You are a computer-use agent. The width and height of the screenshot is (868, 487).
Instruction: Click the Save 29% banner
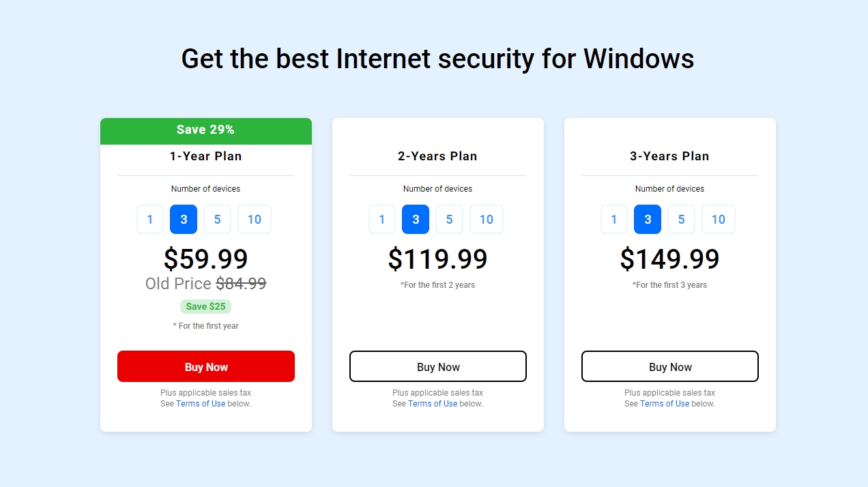point(205,130)
